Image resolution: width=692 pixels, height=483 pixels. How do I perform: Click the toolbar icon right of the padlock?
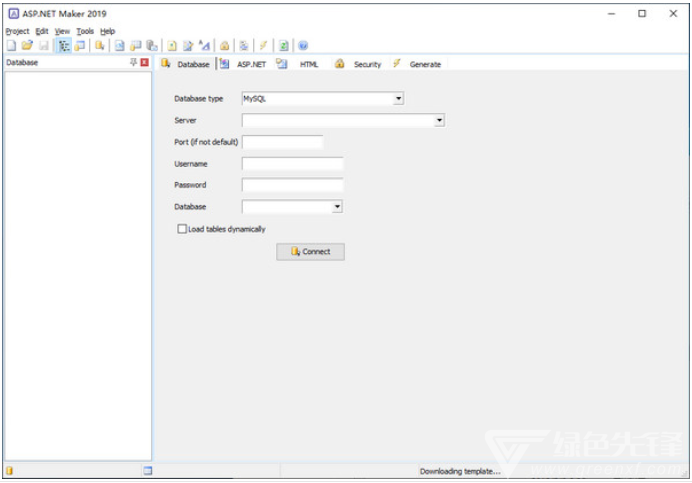[x=244, y=45]
